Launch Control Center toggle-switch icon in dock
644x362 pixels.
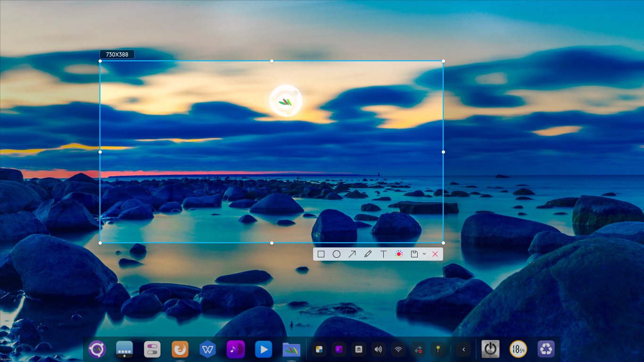(x=152, y=349)
